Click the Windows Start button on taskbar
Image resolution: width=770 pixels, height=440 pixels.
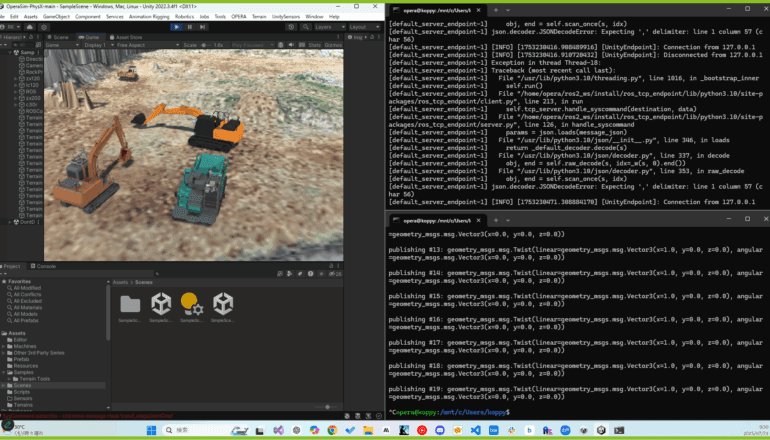[x=152, y=429]
